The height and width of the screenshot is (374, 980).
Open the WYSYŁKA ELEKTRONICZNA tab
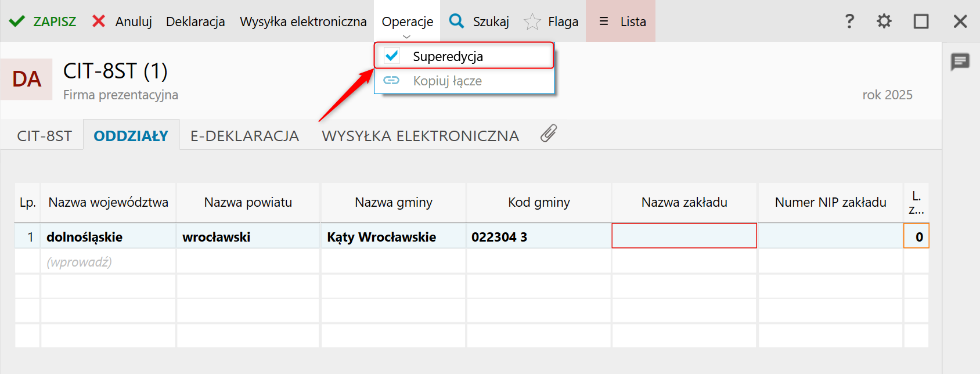click(420, 136)
